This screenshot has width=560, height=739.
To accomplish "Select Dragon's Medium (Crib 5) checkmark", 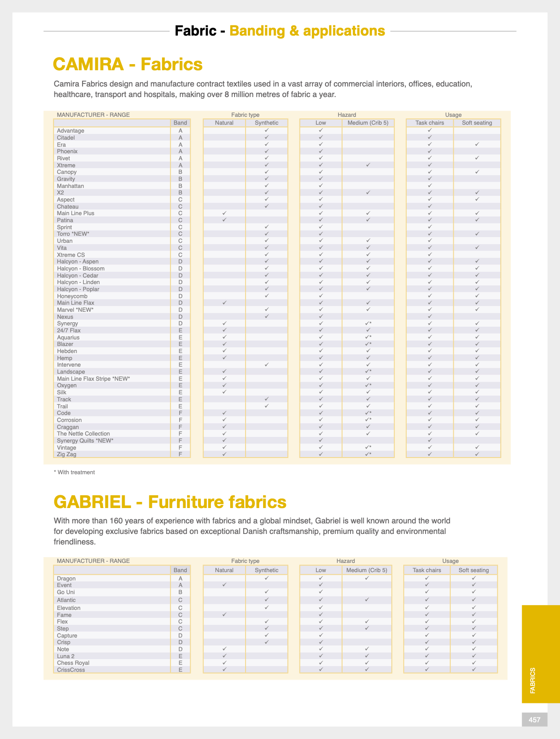I will point(367,578).
